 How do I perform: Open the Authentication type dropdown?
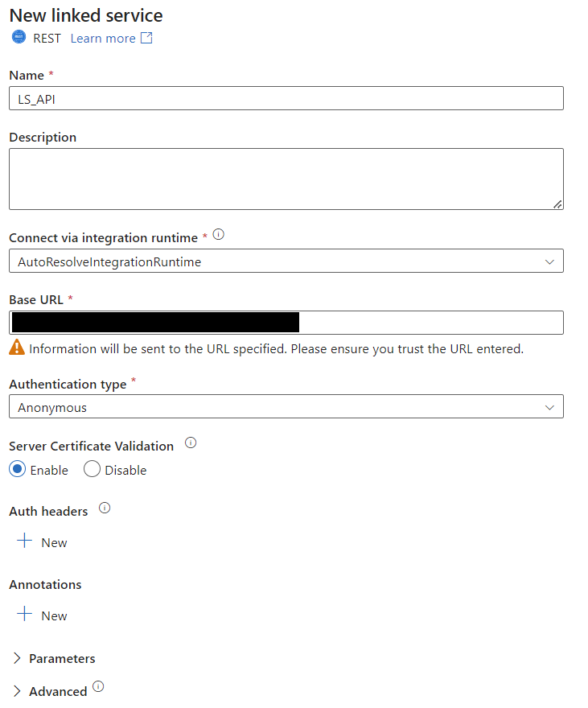286,406
